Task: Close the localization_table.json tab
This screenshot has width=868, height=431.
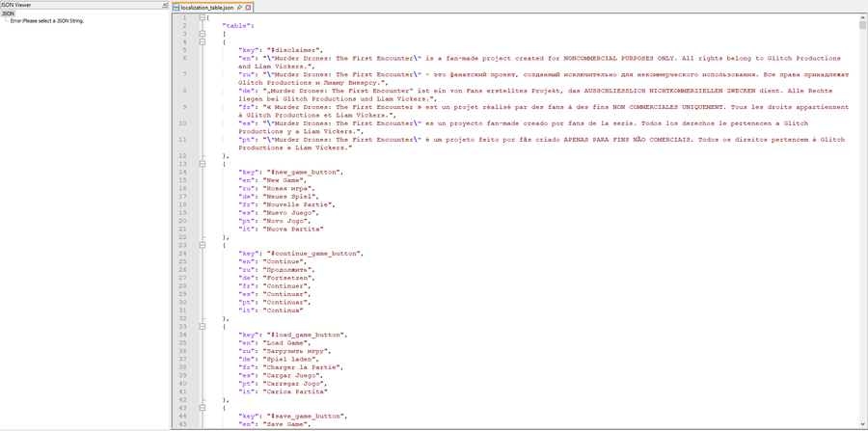Action: point(248,8)
